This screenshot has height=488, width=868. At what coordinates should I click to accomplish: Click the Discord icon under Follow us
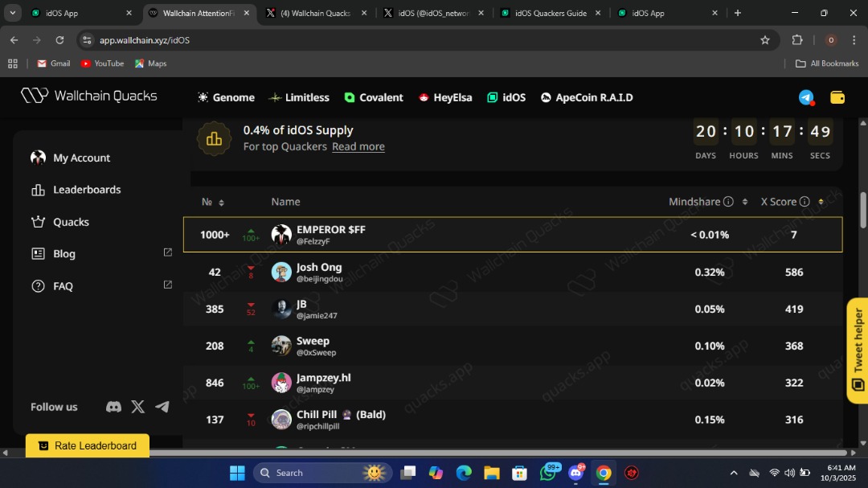coord(113,407)
